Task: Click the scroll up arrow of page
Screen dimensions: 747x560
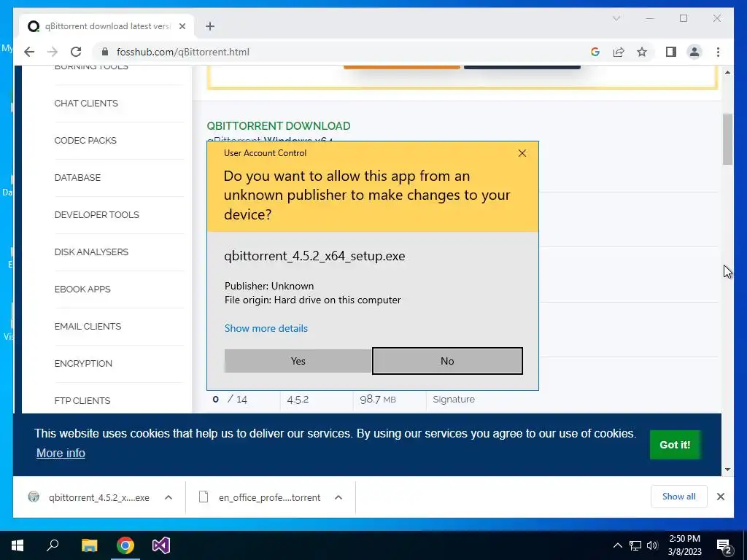Action: (x=727, y=72)
